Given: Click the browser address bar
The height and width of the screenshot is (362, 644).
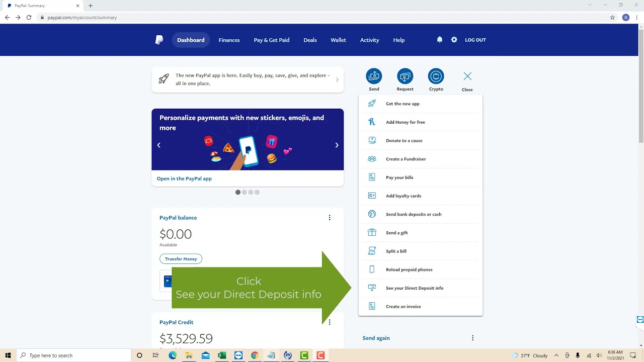Looking at the screenshot, I should point(322,17).
